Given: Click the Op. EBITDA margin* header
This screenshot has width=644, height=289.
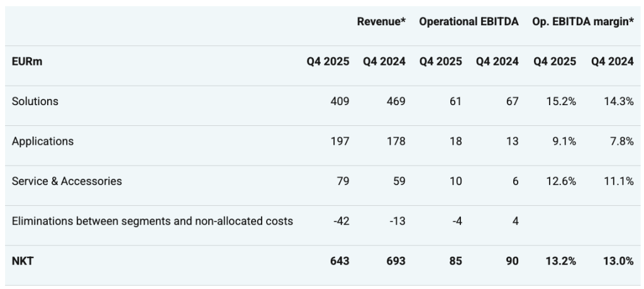Looking at the screenshot, I should click(583, 21).
